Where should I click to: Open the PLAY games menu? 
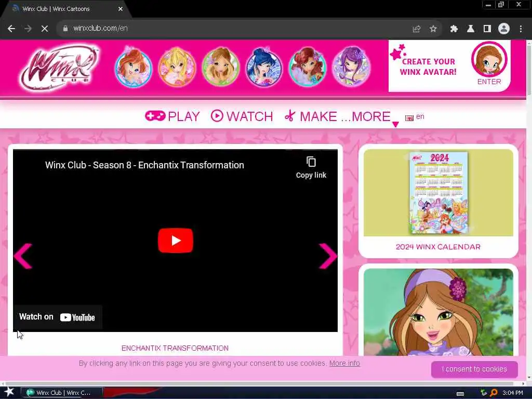172,116
